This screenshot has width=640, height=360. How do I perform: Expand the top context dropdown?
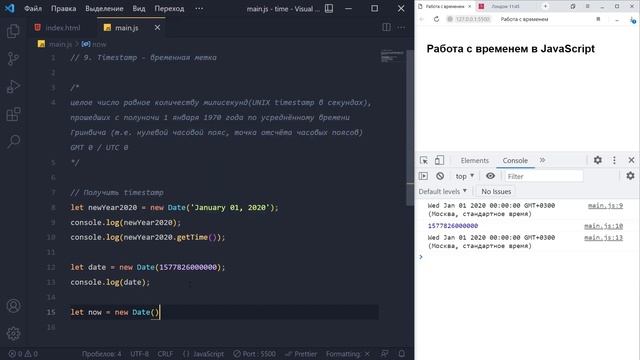(464, 176)
